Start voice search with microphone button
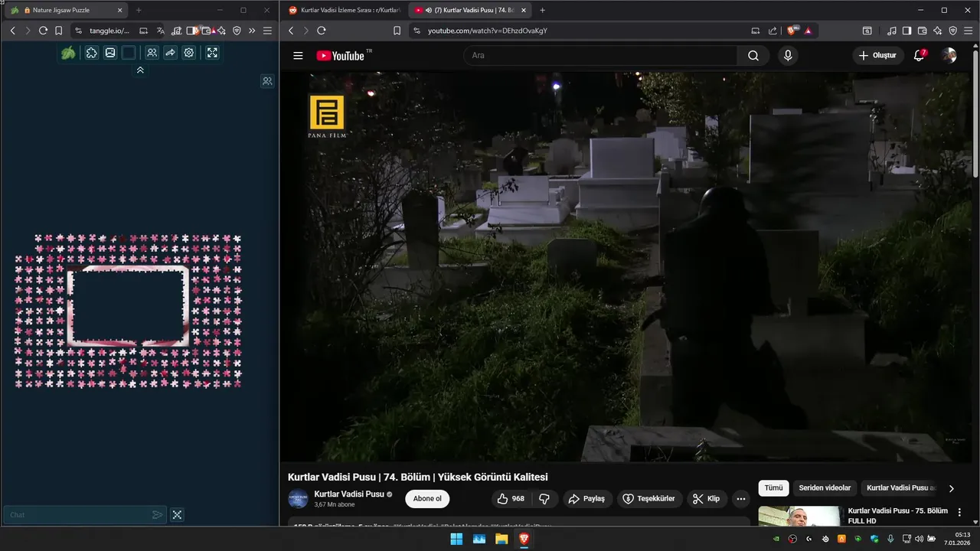980x551 pixels. 787,55
